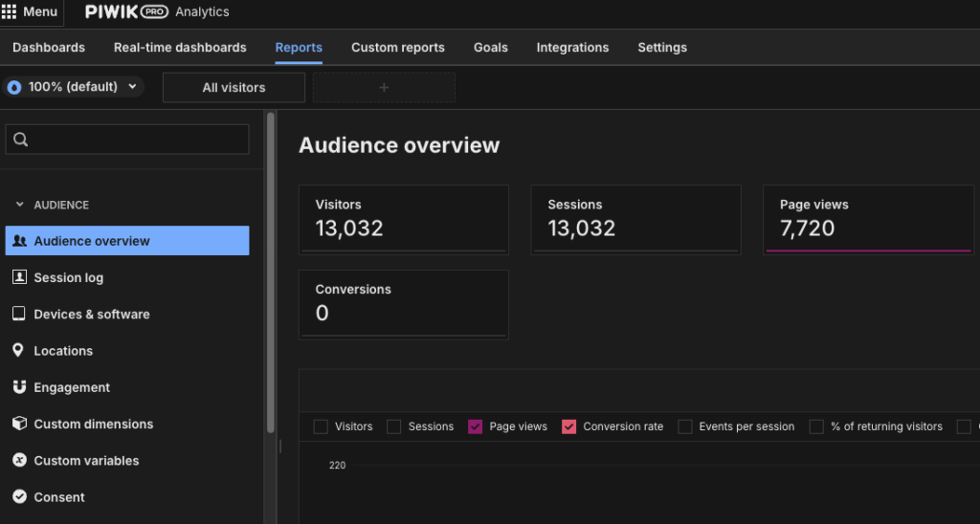Enable the Visitors chart checkbox
The width and height of the screenshot is (980, 524).
(321, 426)
